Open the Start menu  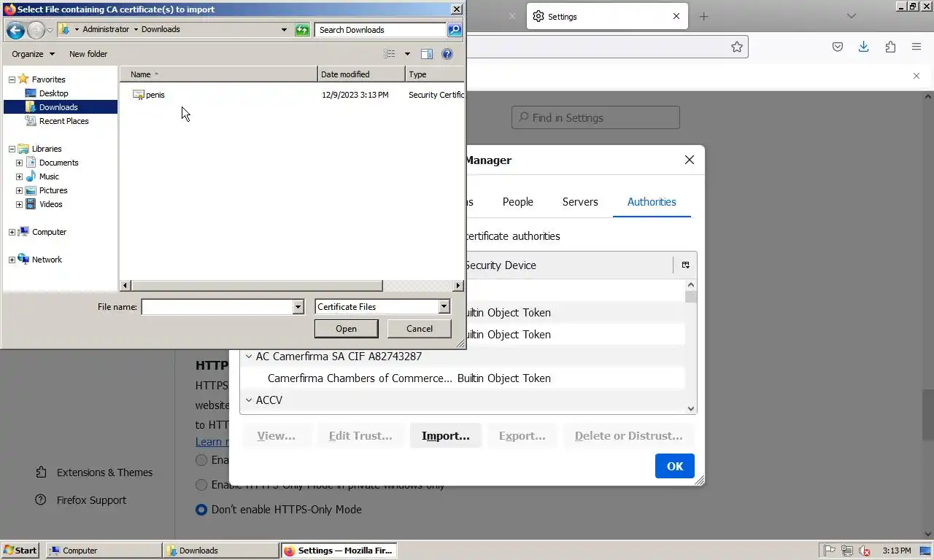20,551
